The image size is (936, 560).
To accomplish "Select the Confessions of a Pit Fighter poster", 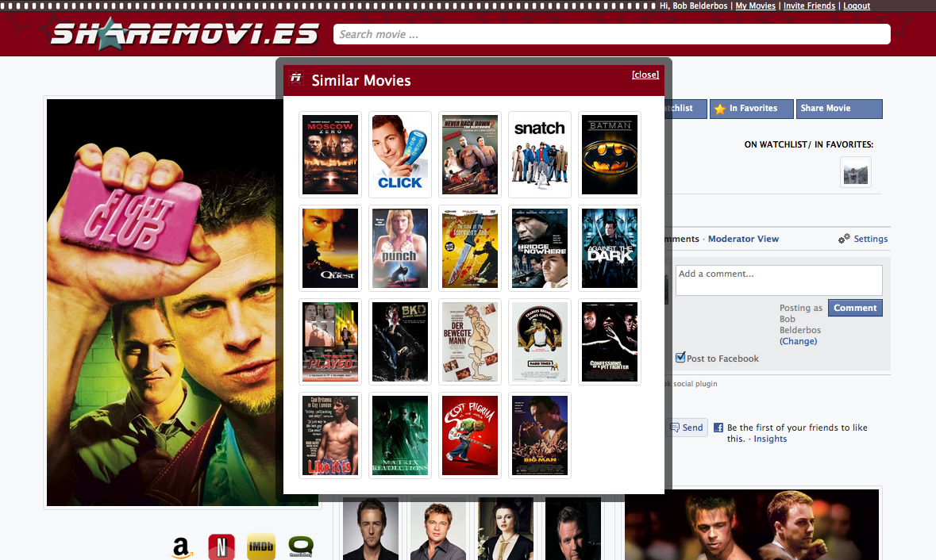I will pos(610,342).
